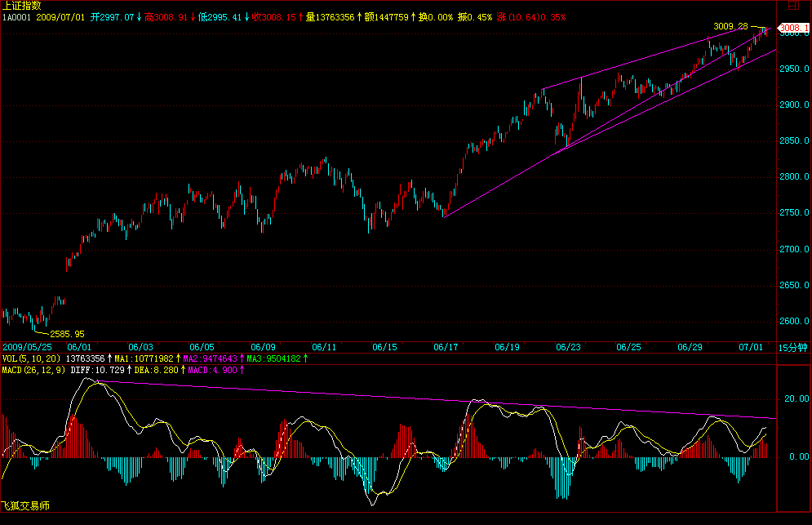Click the VOL(5,10,20) indicator label

[x=31, y=358]
